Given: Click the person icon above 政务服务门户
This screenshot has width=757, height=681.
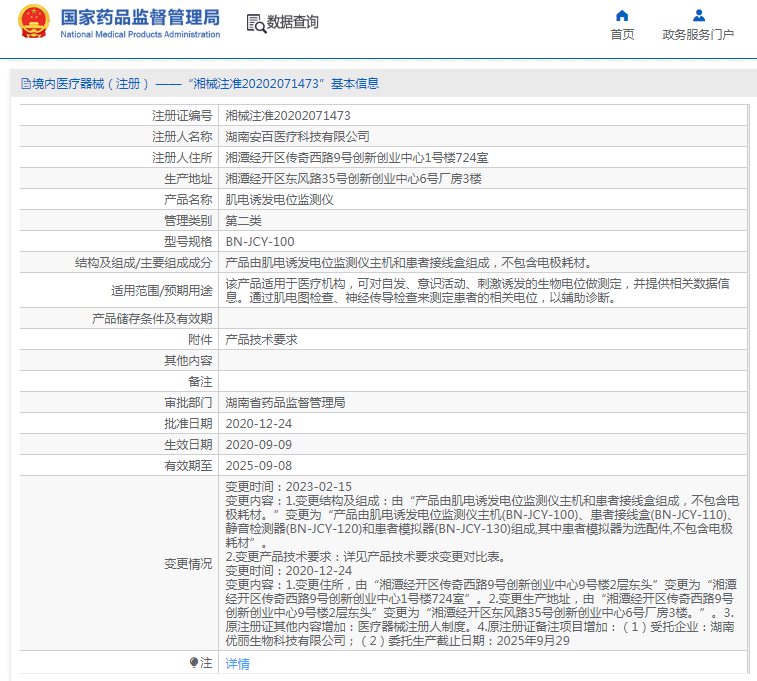Looking at the screenshot, I should pos(698,15).
